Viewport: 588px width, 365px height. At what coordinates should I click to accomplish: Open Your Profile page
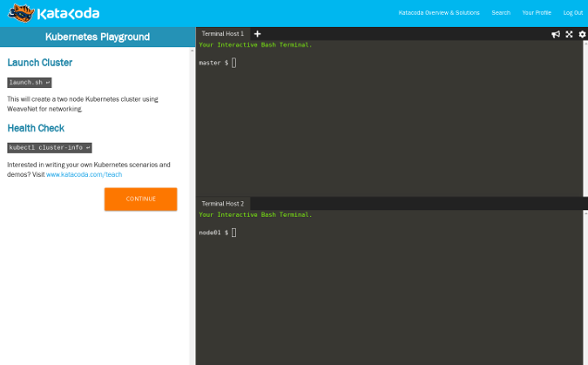tap(537, 13)
